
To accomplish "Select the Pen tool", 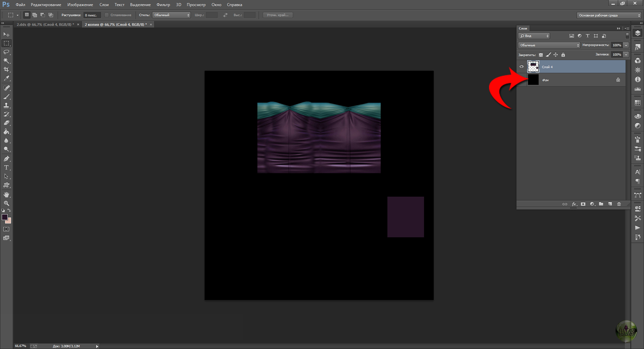I will coord(6,159).
